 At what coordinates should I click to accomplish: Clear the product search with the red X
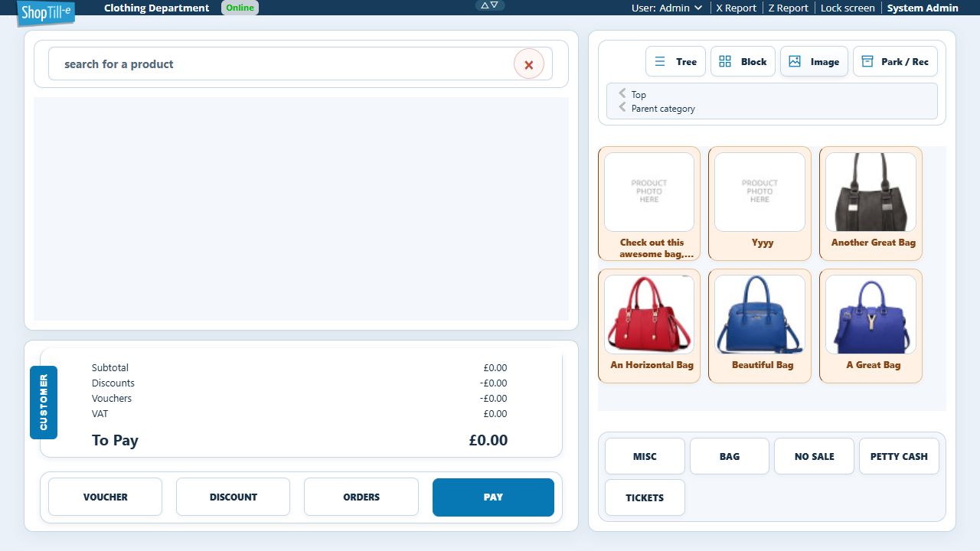point(529,64)
